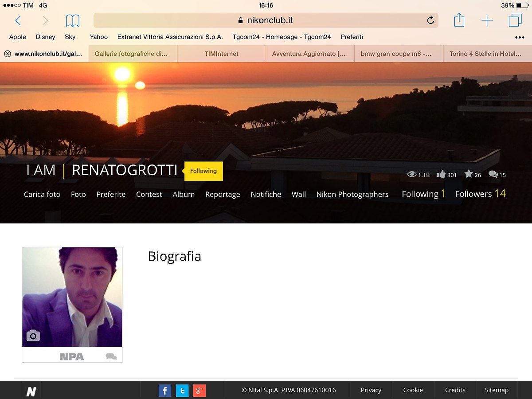View the Following 1 list
Viewport: 532px width, 399px height.
[423, 194]
